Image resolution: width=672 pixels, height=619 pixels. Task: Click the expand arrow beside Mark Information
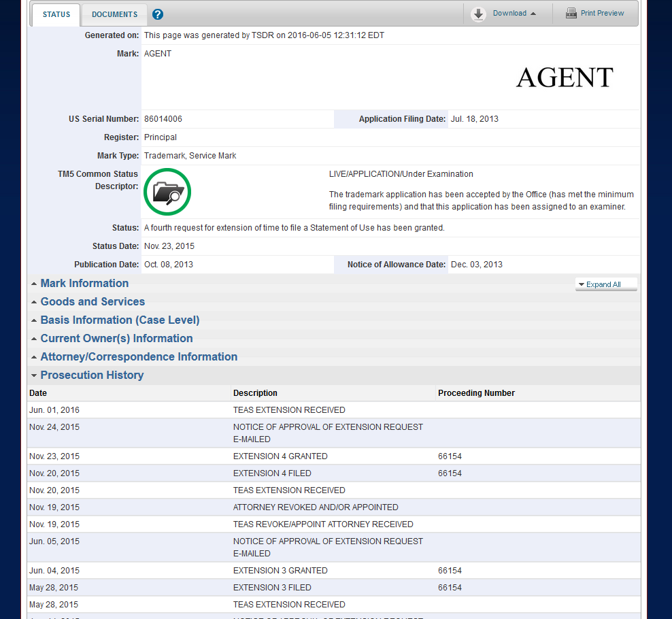pos(33,283)
